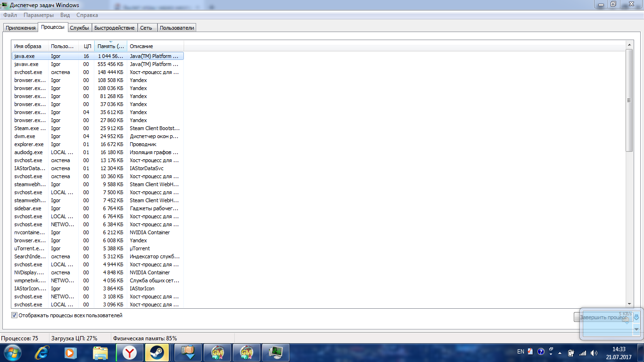
Task: Show hidden tray icons arrow
Action: pos(560,353)
